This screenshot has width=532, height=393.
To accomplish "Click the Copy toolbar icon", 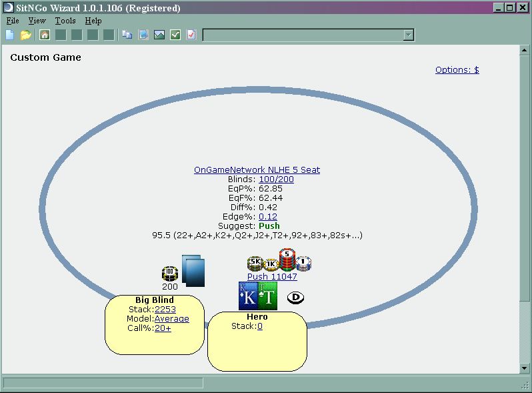I will [127, 35].
